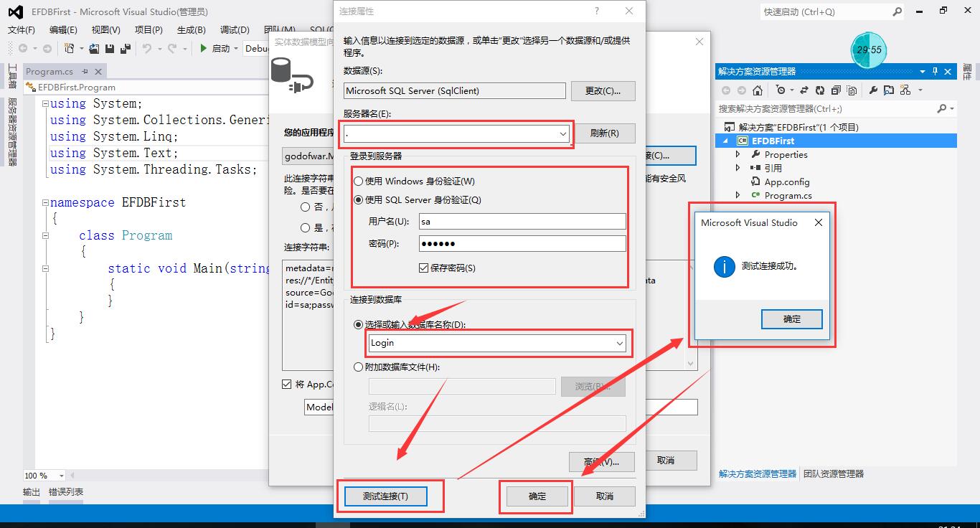Select the attach database file radio button
This screenshot has height=528, width=980.
(x=359, y=367)
